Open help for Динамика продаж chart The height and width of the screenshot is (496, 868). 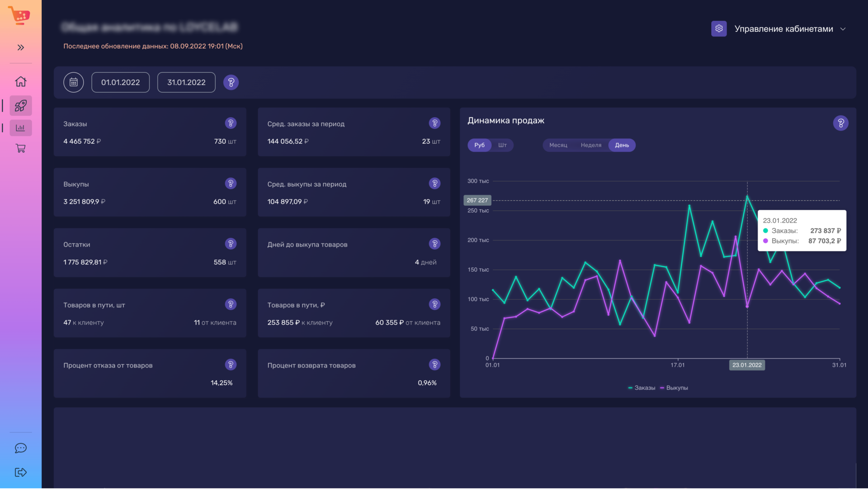click(840, 123)
